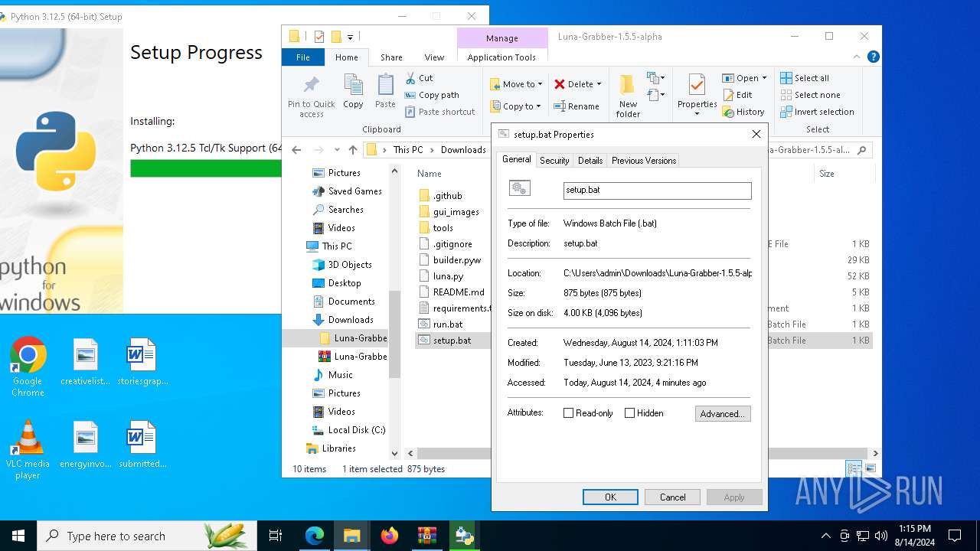Click the navigation pane scrollbar
Screen dimensions: 980x551
click(395, 334)
